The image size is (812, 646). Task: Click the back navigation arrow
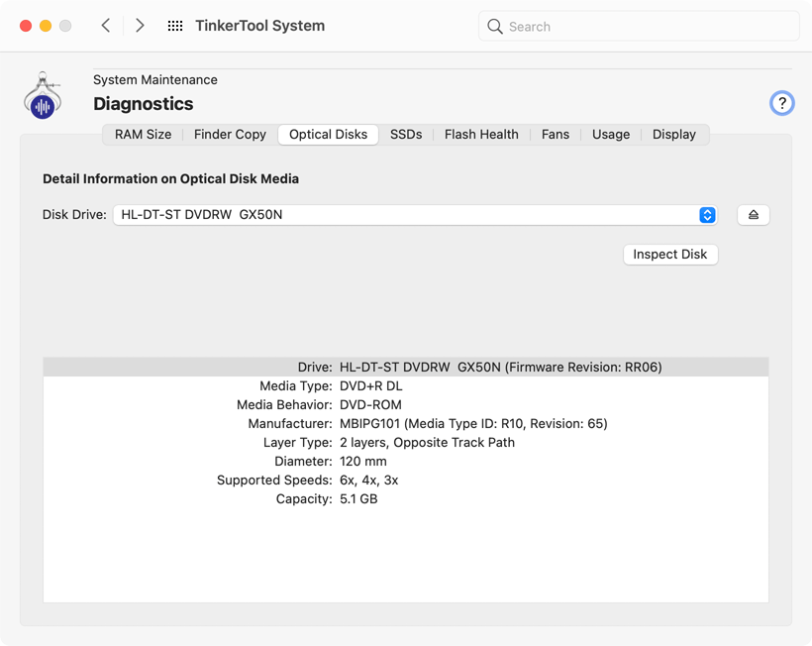[106, 26]
